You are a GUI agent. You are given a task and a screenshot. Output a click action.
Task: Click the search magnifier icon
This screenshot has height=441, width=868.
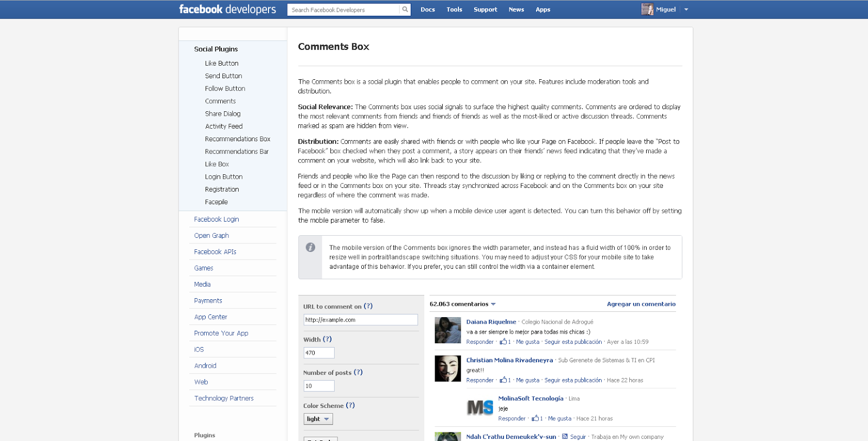coord(405,9)
